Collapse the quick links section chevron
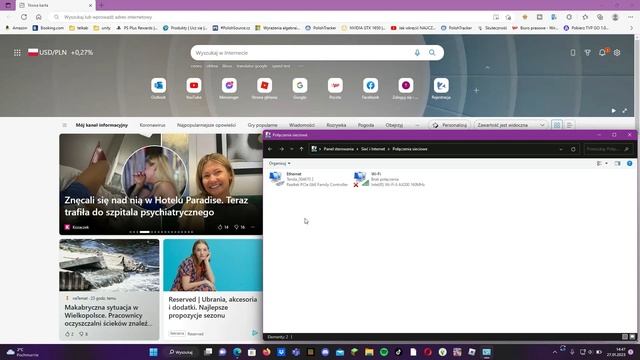Image resolution: width=640 pixels, height=360 pixels. click(x=487, y=67)
